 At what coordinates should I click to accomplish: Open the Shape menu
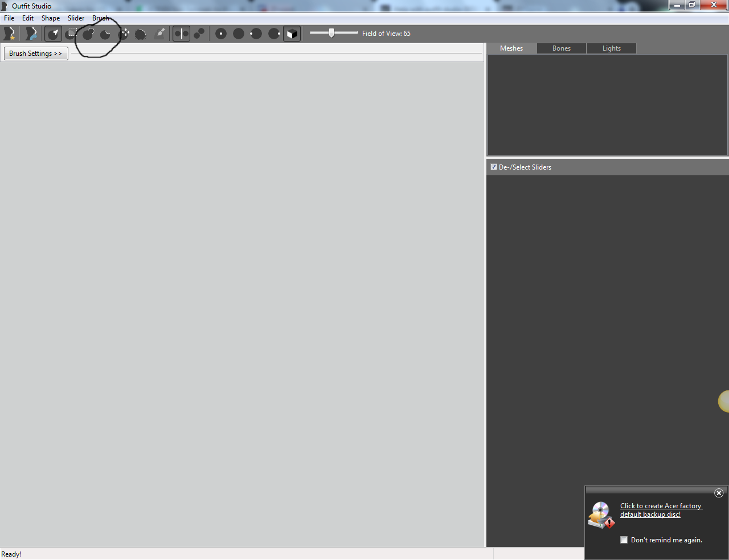tap(51, 18)
